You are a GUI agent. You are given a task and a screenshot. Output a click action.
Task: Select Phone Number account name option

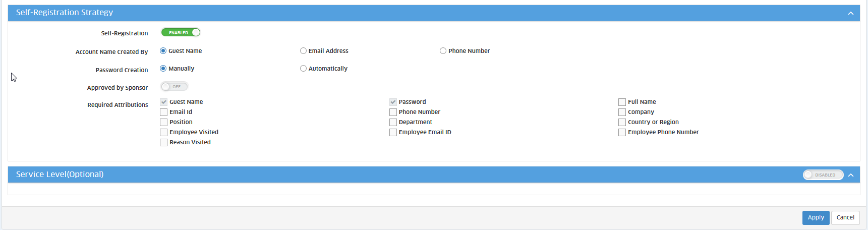(x=443, y=51)
